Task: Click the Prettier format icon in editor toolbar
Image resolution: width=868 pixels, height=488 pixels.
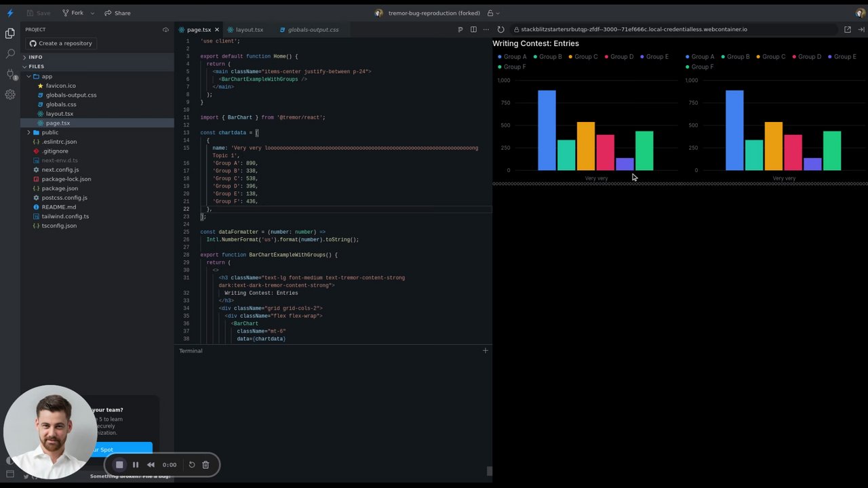Action: [x=460, y=30]
